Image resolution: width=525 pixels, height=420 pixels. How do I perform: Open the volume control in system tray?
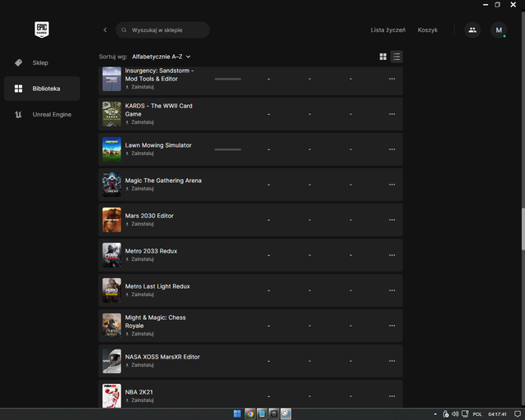(455, 414)
